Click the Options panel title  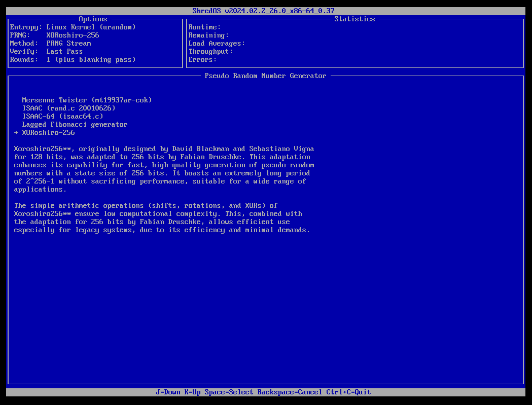[93, 19]
